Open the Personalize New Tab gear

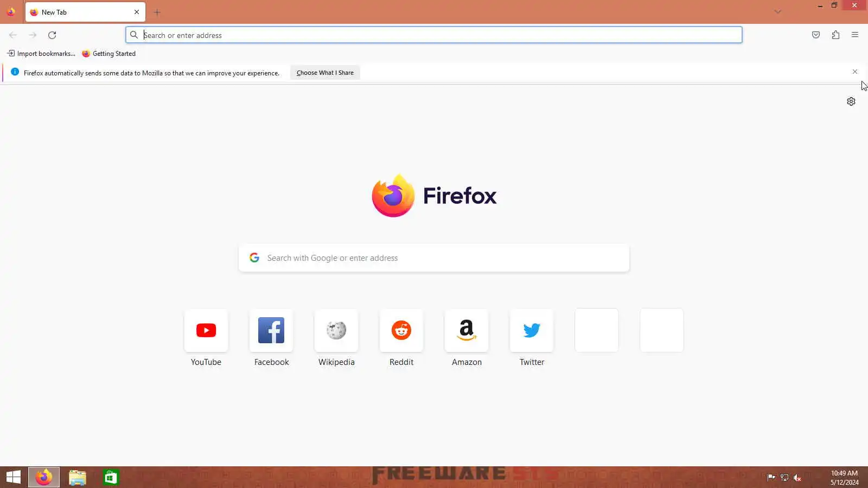click(851, 101)
